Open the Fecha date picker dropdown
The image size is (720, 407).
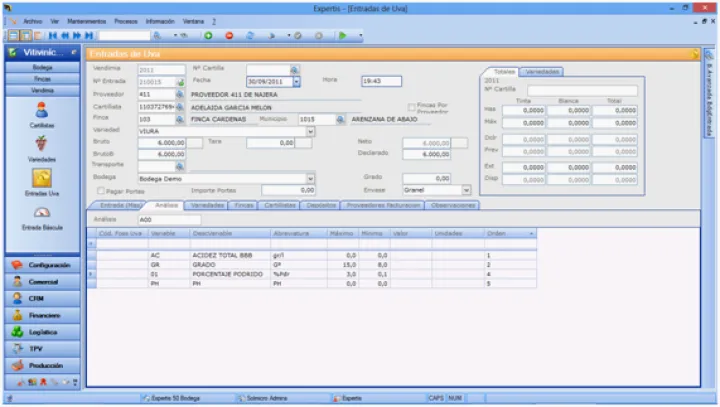(296, 81)
